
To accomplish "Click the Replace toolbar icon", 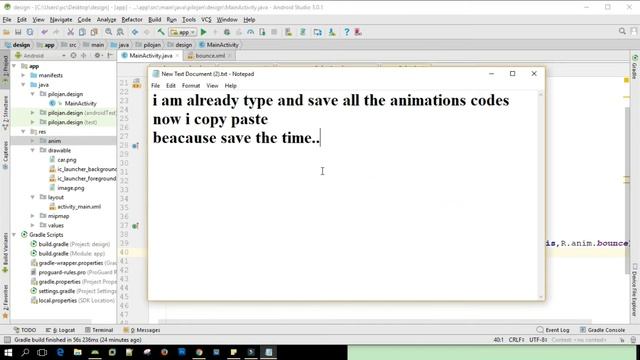I will 120,32.
